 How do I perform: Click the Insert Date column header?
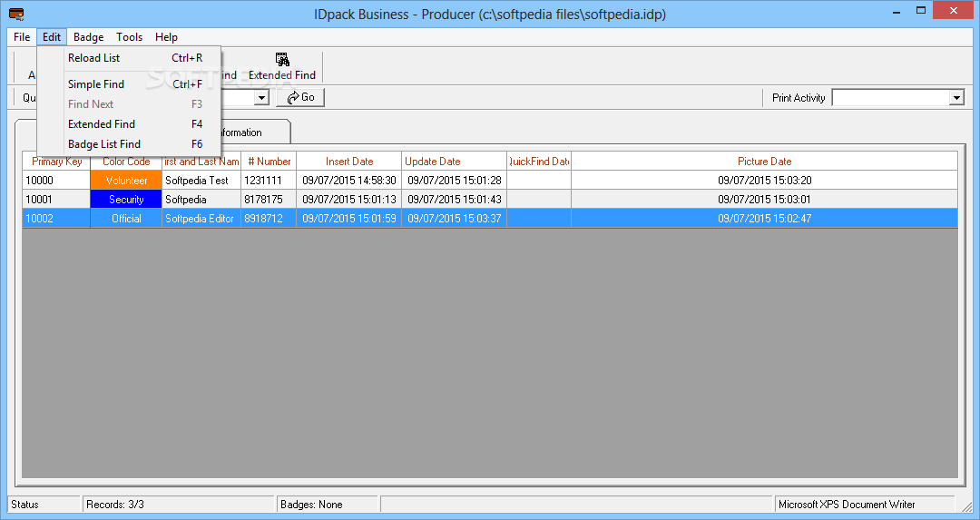tap(348, 162)
